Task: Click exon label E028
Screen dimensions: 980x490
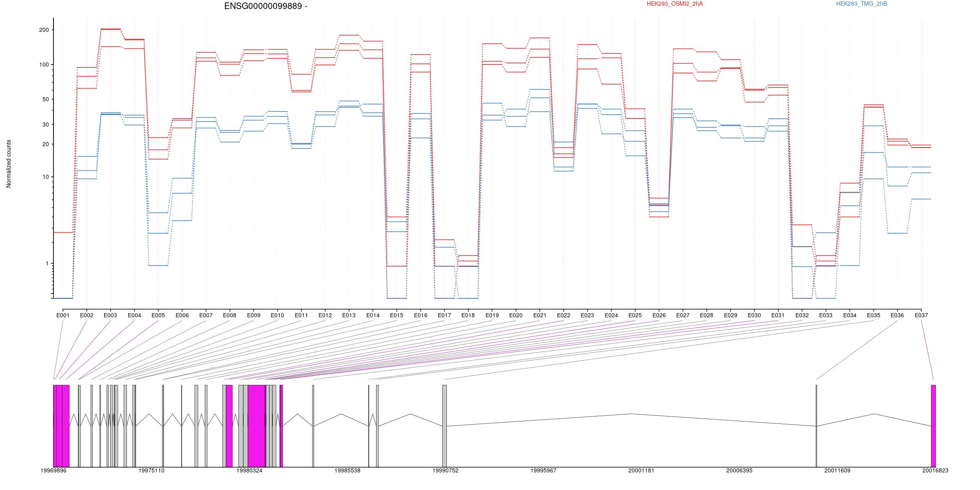Action: pos(706,315)
